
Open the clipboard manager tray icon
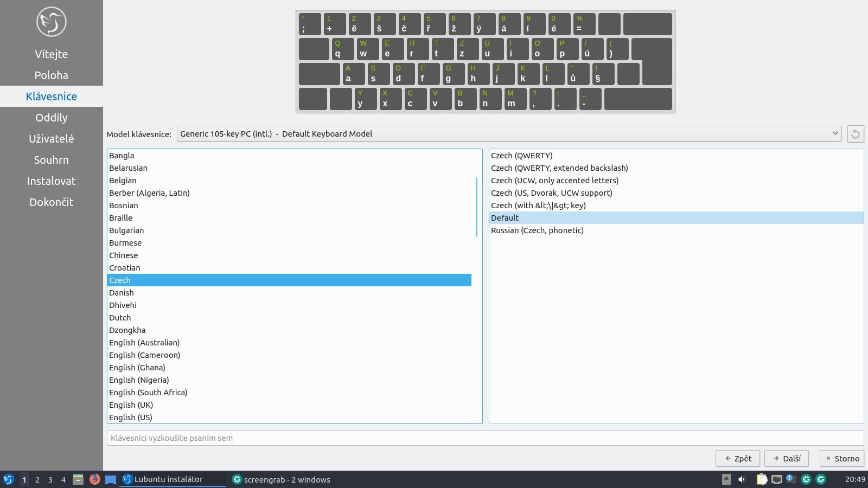(x=762, y=479)
